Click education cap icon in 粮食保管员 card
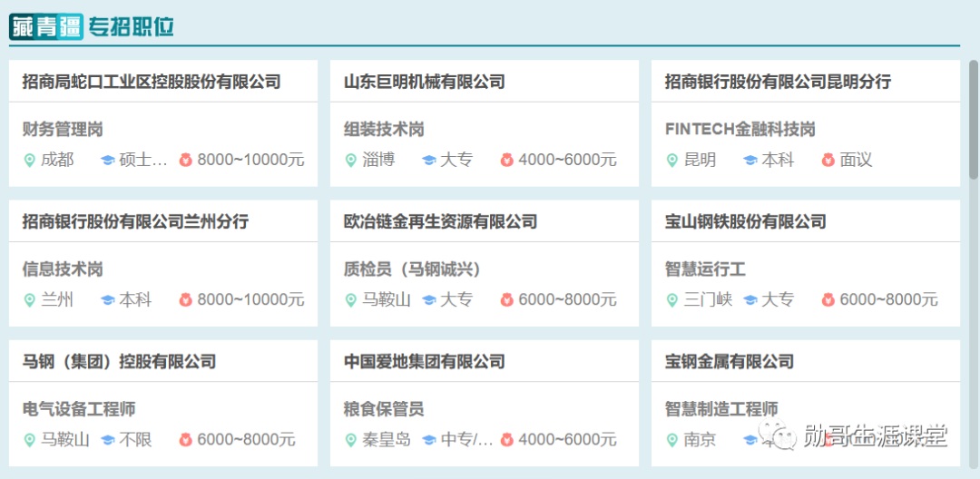The image size is (980, 479). point(428,440)
